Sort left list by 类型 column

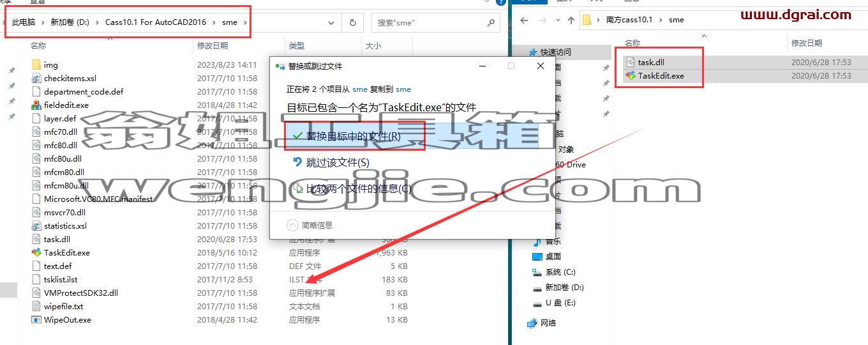pyautogui.click(x=297, y=46)
